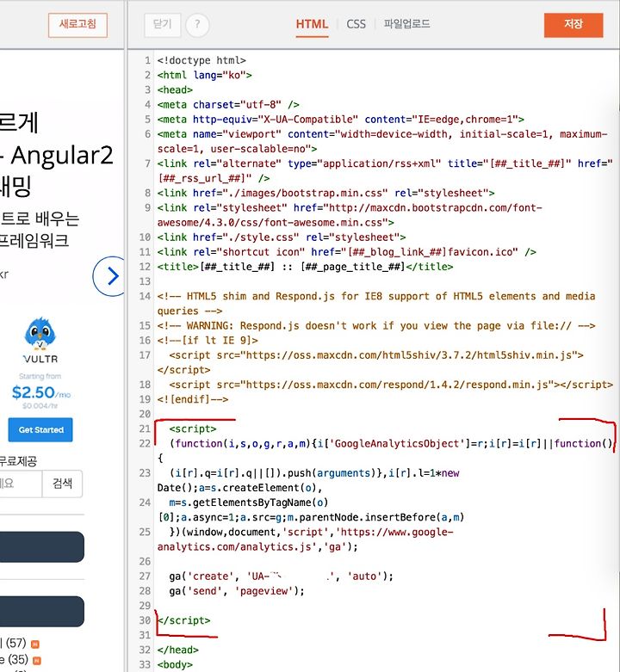The image size is (620, 672).
Task: Click the </head> tag on line 32
Action: [x=178, y=650]
